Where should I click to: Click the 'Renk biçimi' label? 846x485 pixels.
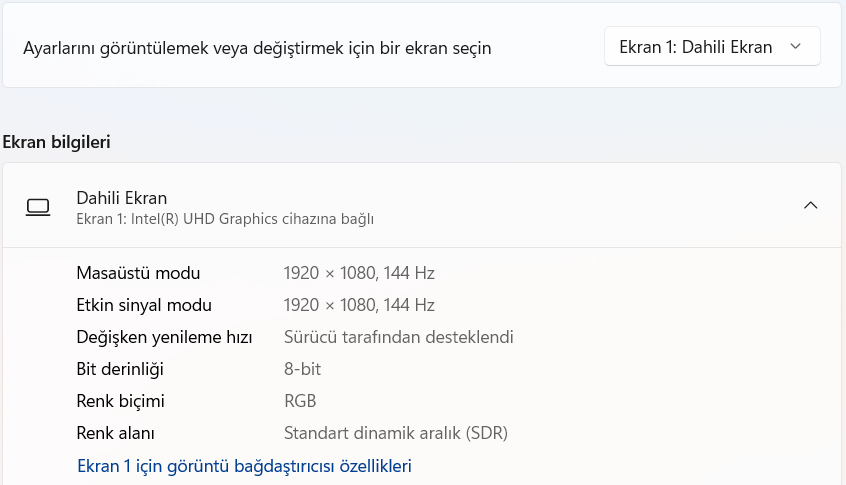pyautogui.click(x=120, y=401)
